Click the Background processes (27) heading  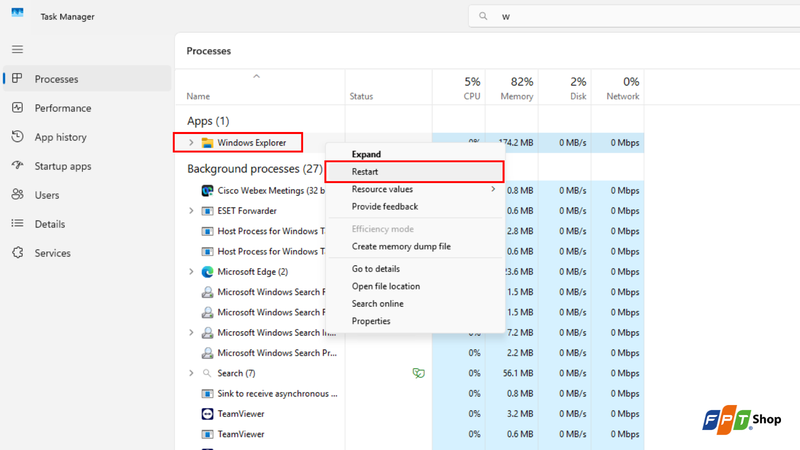pos(255,169)
